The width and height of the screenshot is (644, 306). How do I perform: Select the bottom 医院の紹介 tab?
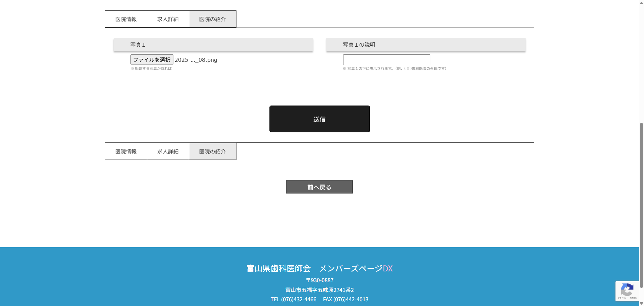pyautogui.click(x=212, y=151)
